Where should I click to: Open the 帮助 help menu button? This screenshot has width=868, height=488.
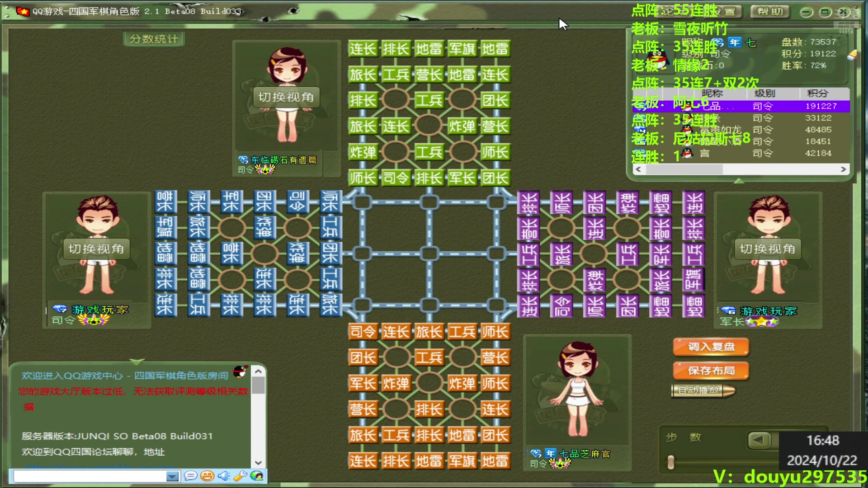pos(770,11)
